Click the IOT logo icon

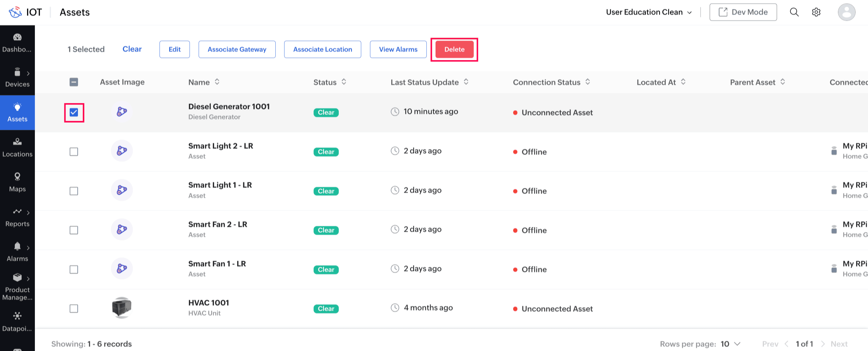click(x=15, y=12)
